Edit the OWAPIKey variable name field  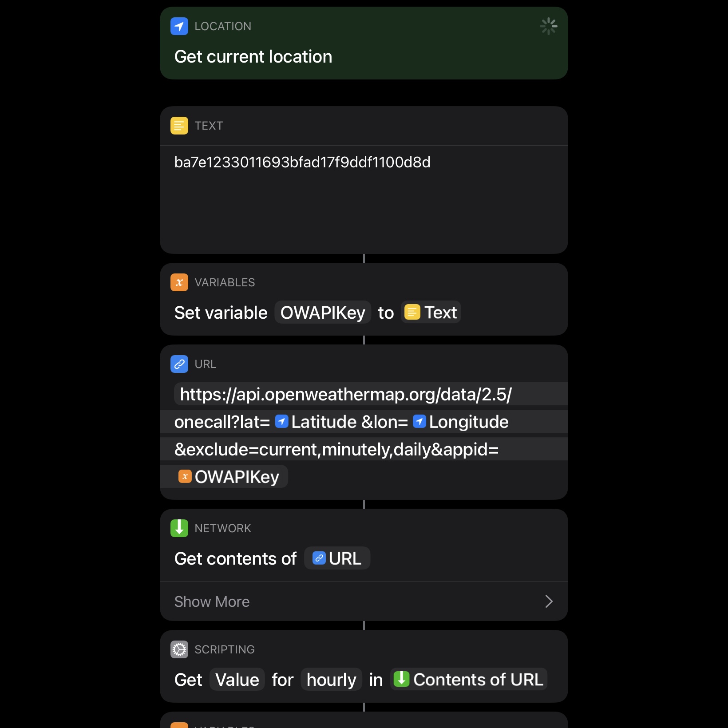[x=323, y=313]
